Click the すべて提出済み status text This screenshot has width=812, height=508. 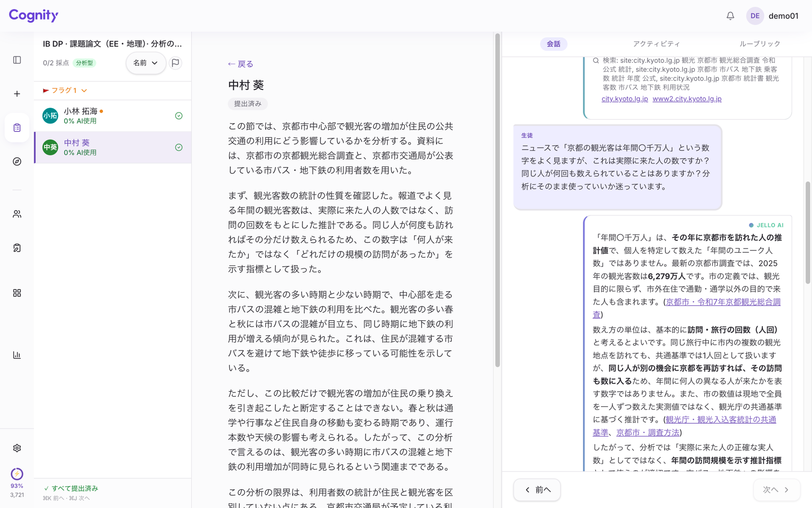[71, 488]
